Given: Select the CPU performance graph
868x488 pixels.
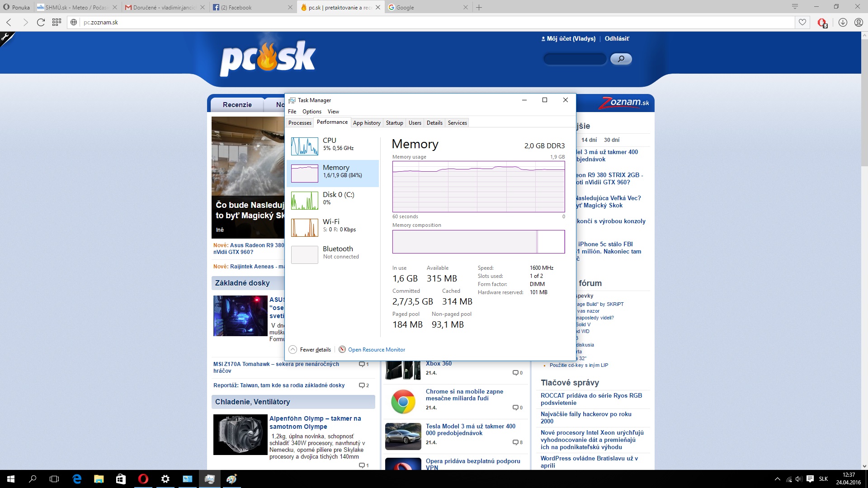Looking at the screenshot, I should [x=304, y=146].
